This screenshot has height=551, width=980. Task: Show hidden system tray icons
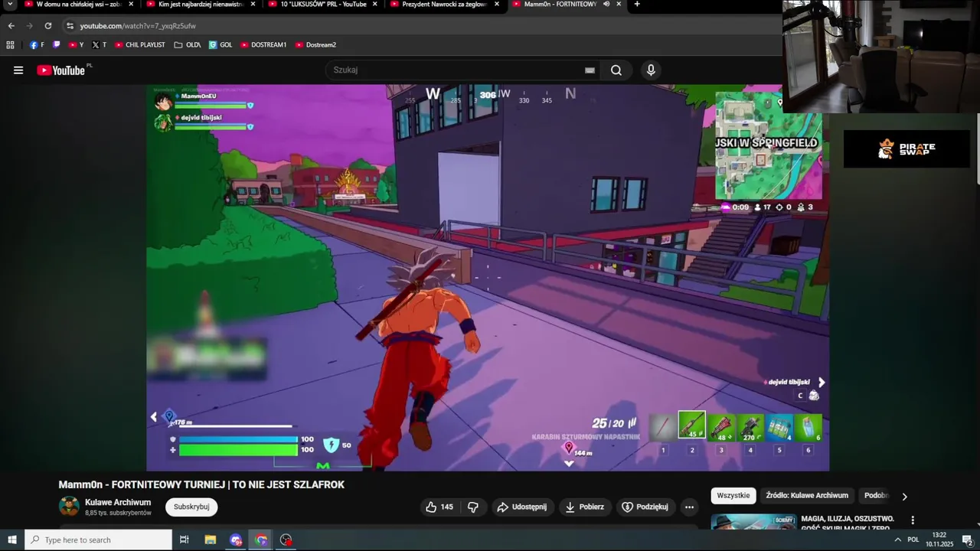tap(897, 540)
